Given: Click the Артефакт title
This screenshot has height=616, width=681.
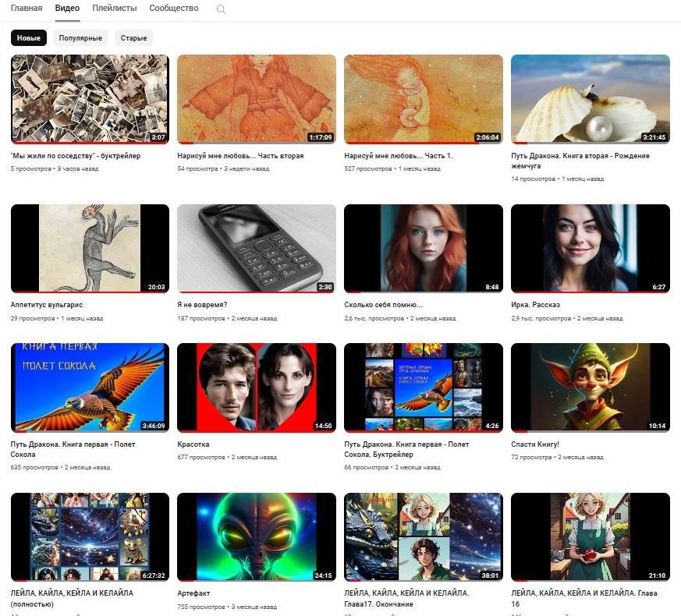Looking at the screenshot, I should click(x=193, y=593).
